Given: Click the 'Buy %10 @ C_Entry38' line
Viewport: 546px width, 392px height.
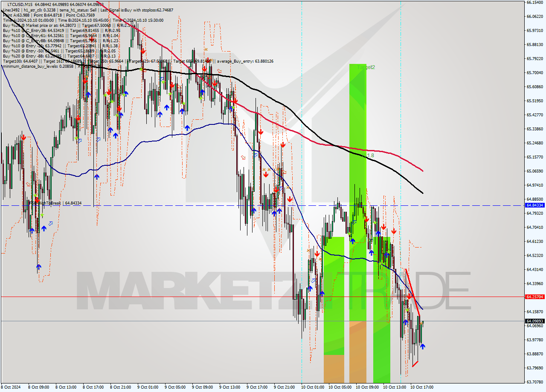Looking at the screenshot, I should tap(61, 30).
